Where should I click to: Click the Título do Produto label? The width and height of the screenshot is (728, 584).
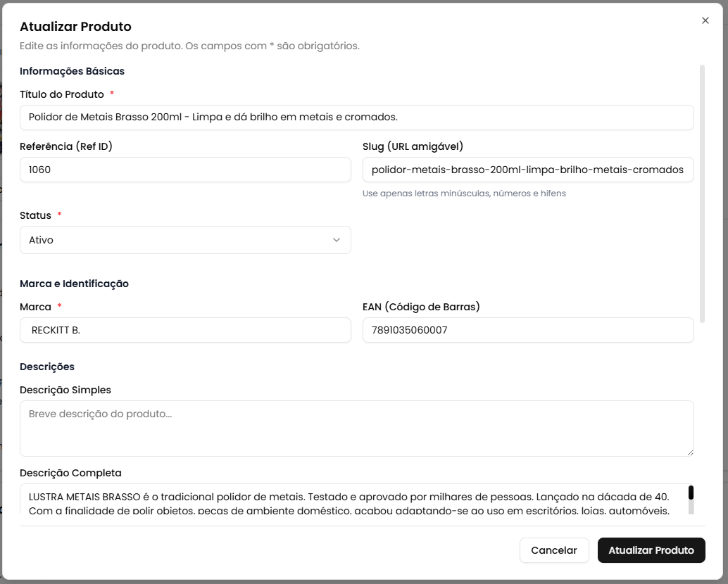click(62, 94)
